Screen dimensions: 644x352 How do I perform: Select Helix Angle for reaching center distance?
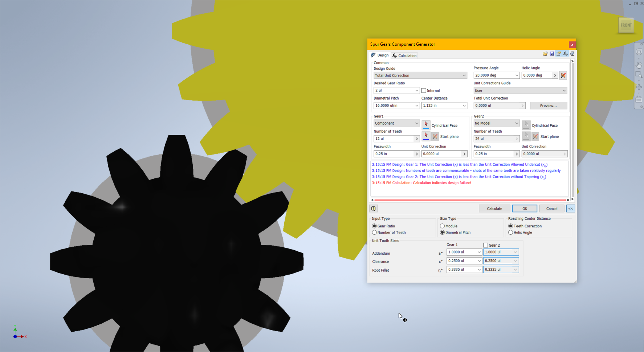tap(510, 232)
